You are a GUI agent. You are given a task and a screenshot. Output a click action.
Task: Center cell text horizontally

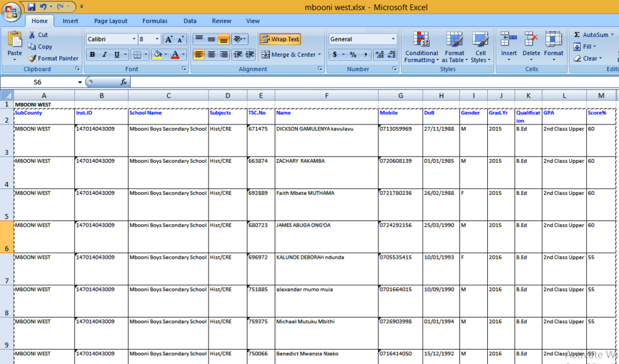click(x=211, y=54)
